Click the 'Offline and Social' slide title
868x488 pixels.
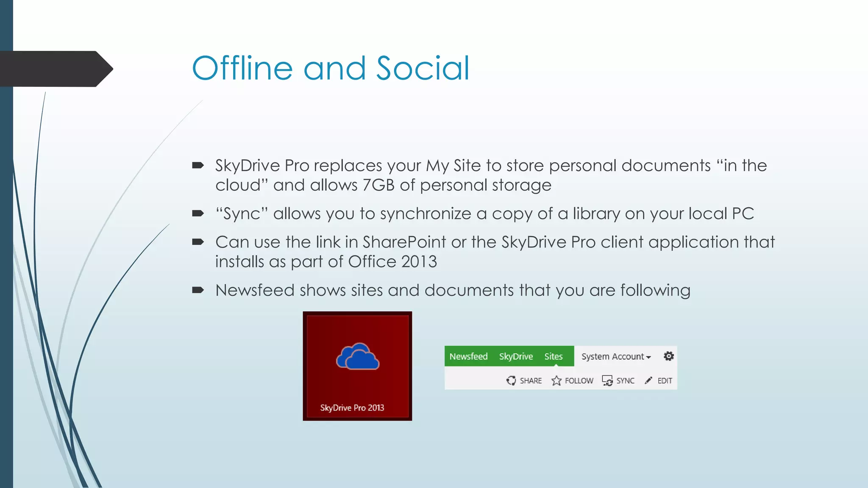331,68
